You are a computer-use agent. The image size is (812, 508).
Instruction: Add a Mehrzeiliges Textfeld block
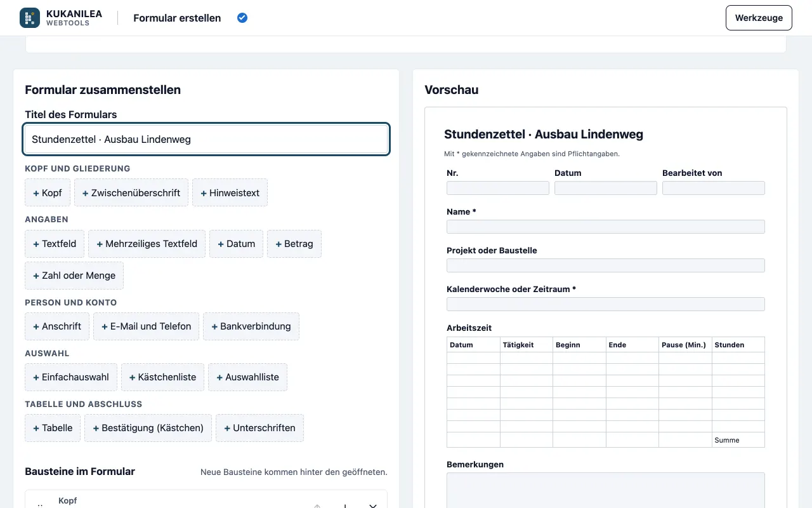pyautogui.click(x=147, y=244)
